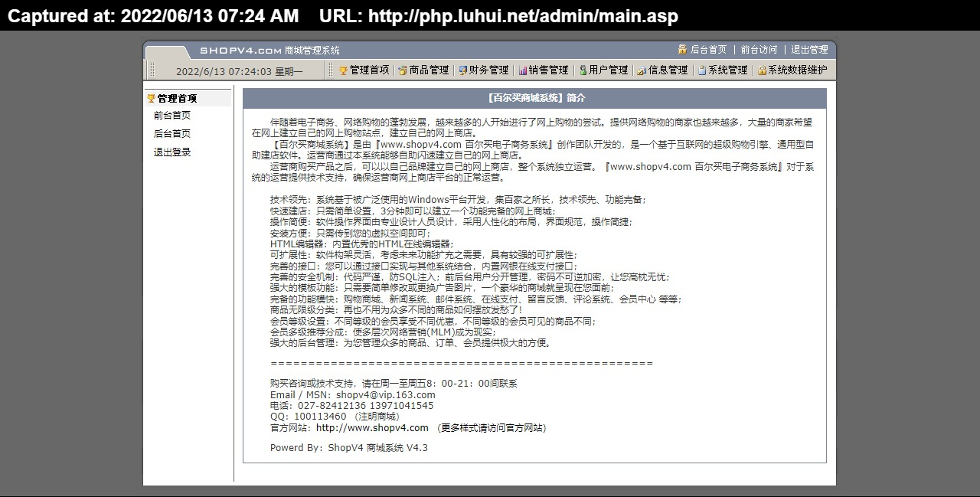The width and height of the screenshot is (980, 497).
Task: Click the 快速建店 feature line
Action: pos(412,211)
